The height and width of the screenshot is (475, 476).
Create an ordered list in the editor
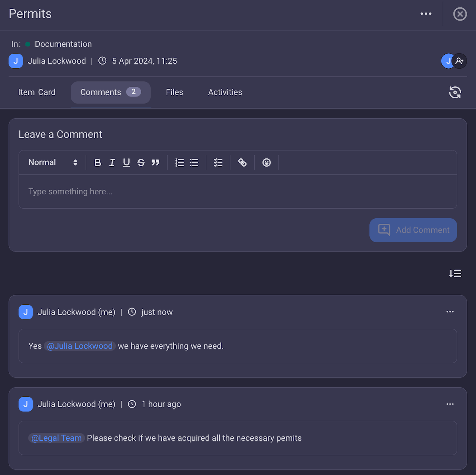pos(179,162)
